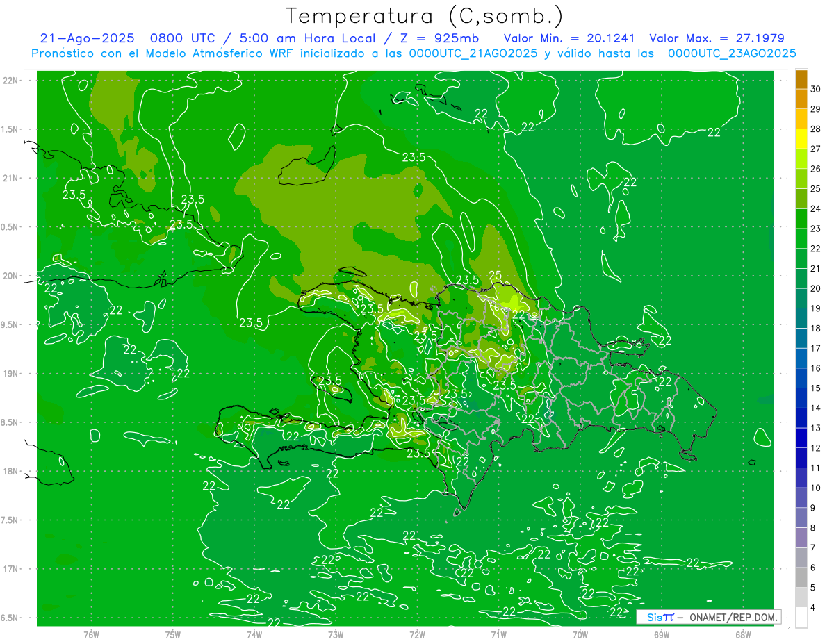Click latitude axis label '17N'
The width and height of the screenshot is (834, 644).
click(11, 569)
